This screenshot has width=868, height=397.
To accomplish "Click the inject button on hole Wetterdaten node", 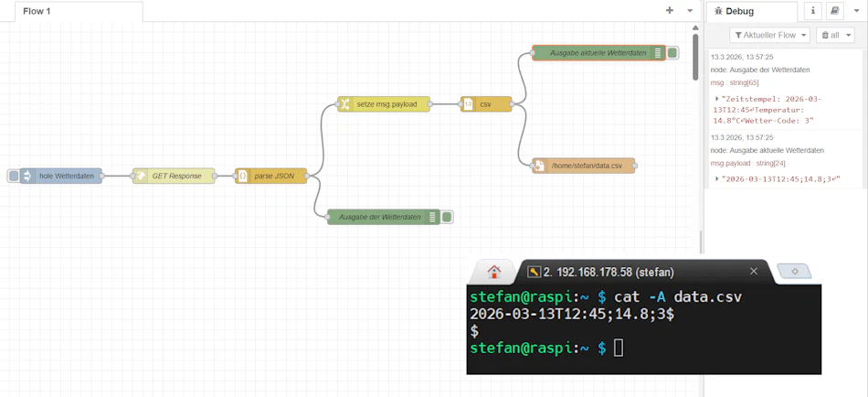I will pos(13,176).
